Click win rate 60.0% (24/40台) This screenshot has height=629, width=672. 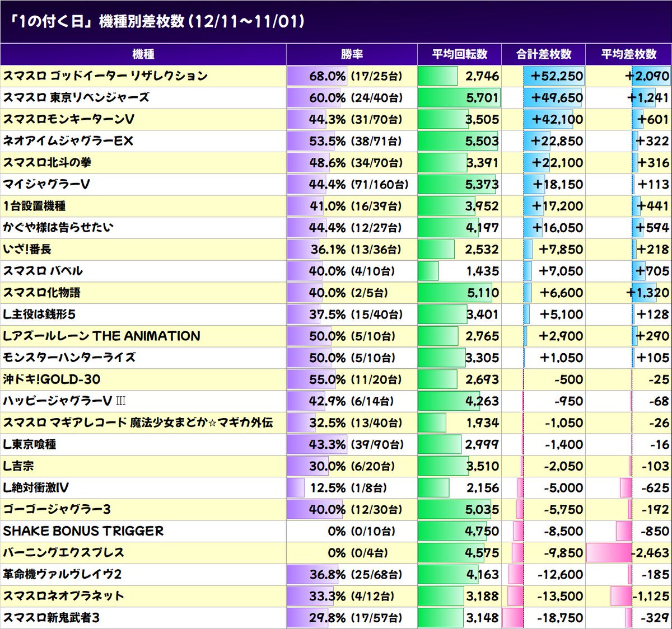(356, 98)
